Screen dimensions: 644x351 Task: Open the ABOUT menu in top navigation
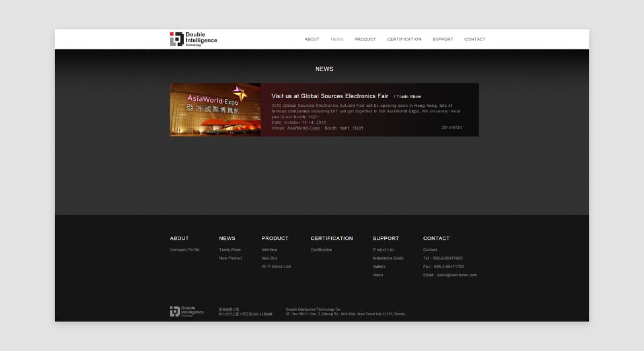point(312,39)
